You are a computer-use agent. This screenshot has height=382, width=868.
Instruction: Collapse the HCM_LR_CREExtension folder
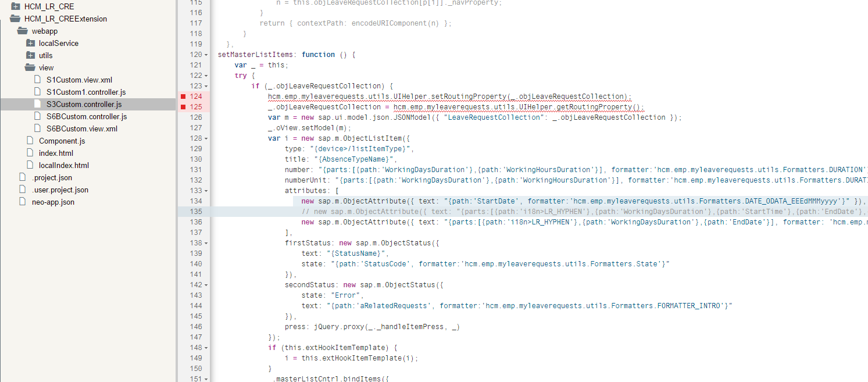point(16,19)
